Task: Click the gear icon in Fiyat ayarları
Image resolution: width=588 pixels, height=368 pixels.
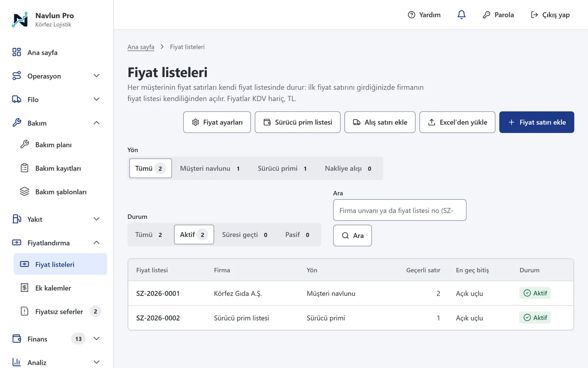Action: (196, 122)
